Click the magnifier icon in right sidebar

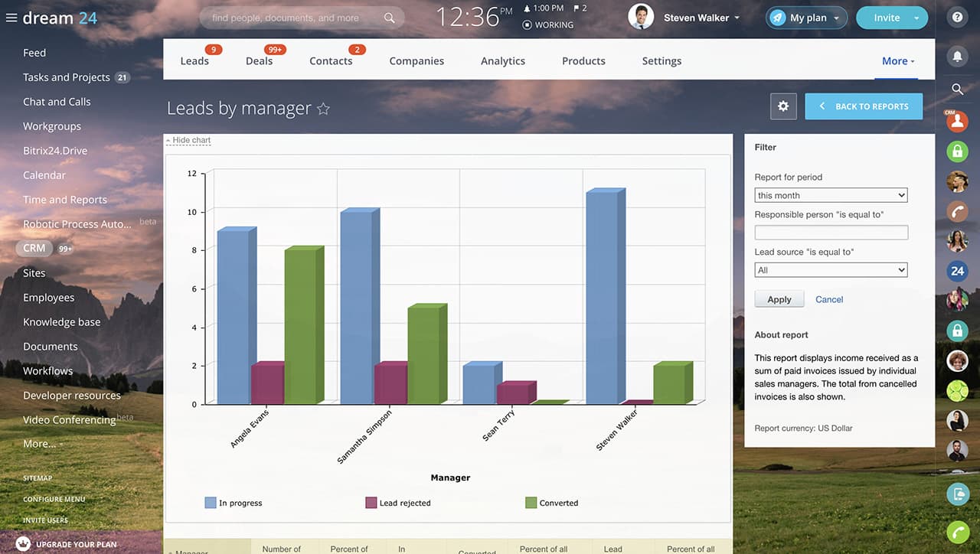click(957, 90)
